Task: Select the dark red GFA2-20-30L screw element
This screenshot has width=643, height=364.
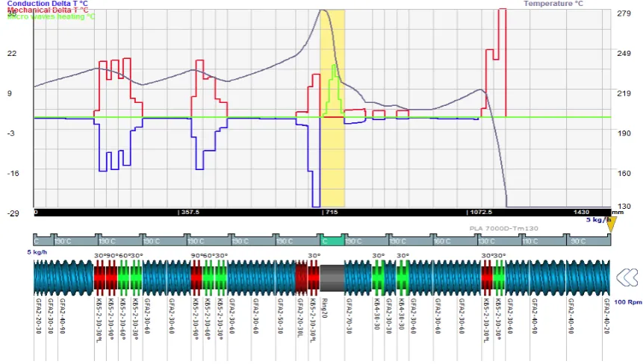Action: coord(302,278)
